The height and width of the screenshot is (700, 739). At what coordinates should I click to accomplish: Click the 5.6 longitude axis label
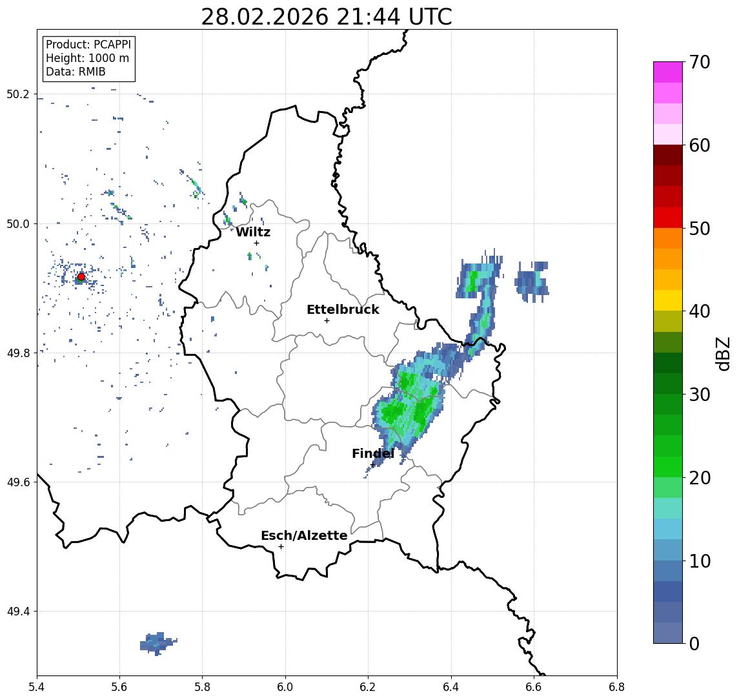point(119,687)
